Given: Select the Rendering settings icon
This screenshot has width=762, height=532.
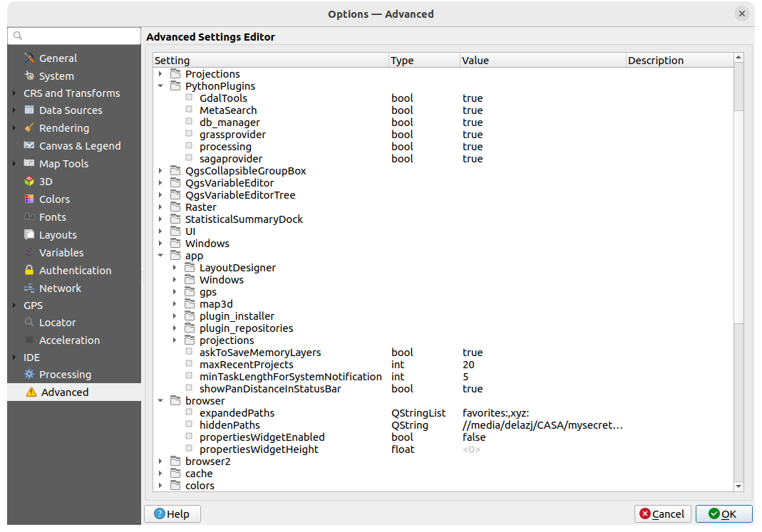Looking at the screenshot, I should 29,127.
